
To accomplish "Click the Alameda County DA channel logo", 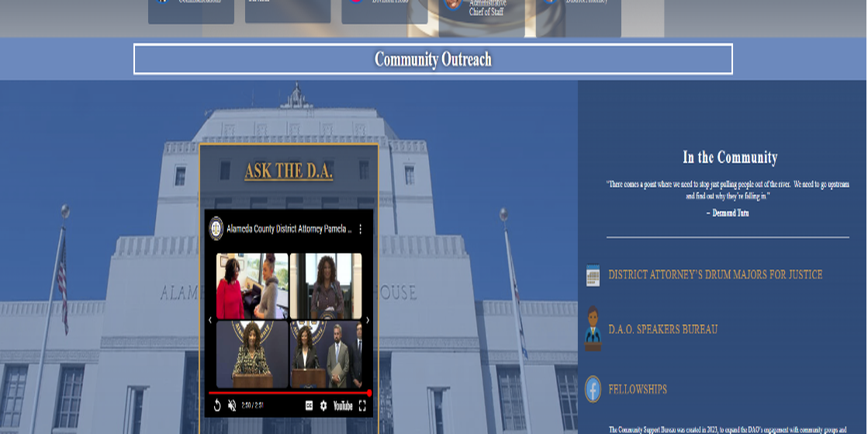I will (x=216, y=228).
